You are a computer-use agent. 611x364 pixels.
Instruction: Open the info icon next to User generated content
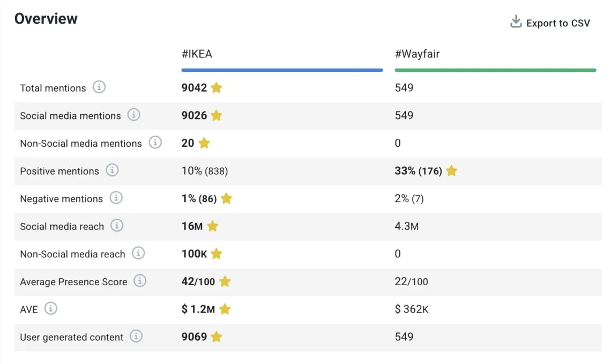(x=136, y=336)
